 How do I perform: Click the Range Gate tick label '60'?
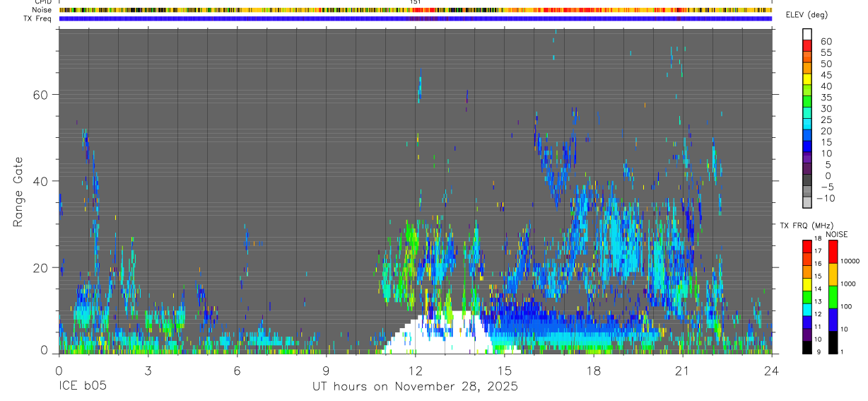coord(39,94)
